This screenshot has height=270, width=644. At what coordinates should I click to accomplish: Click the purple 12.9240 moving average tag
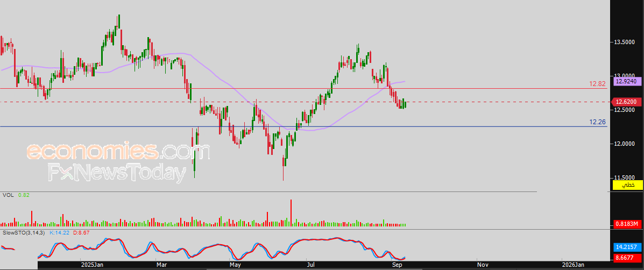pyautogui.click(x=627, y=82)
